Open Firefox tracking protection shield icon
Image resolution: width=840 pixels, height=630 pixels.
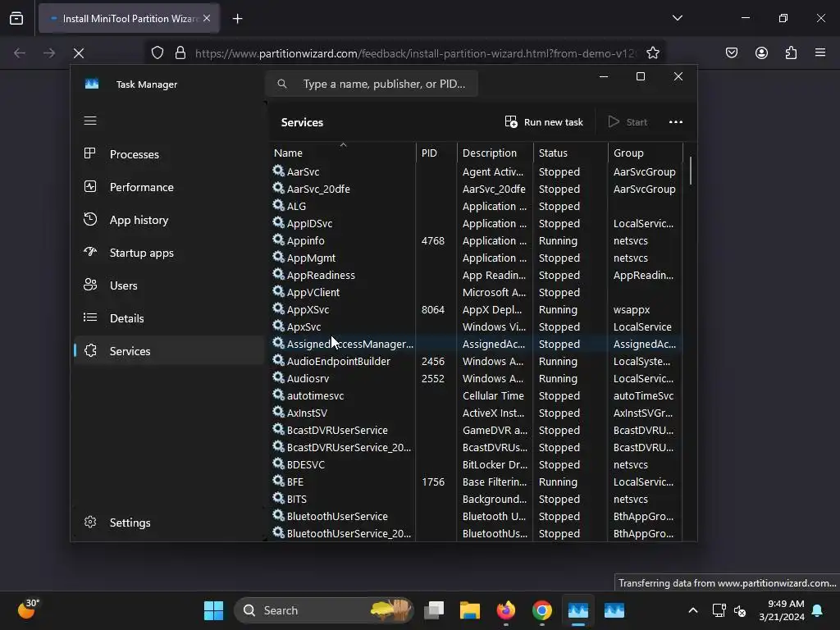(157, 53)
